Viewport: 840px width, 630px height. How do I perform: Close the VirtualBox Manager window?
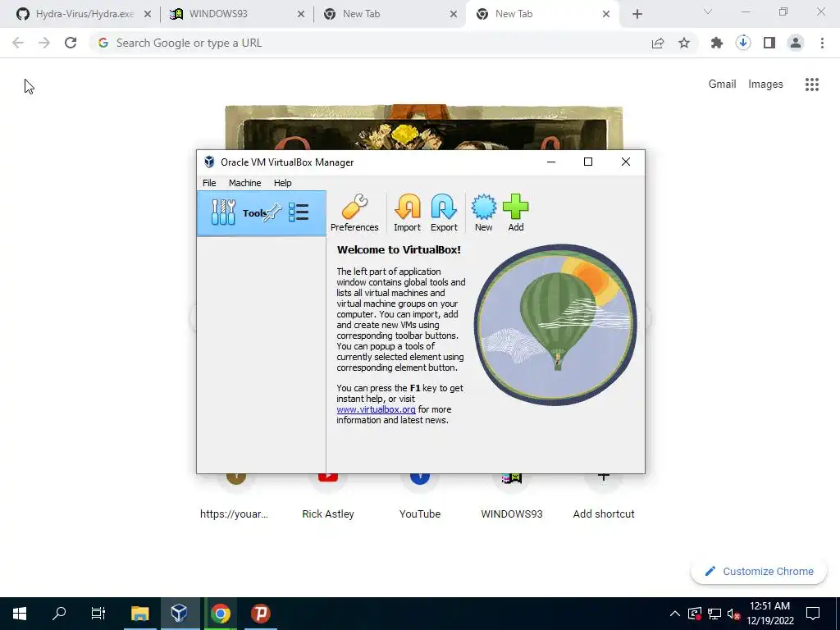(x=625, y=162)
